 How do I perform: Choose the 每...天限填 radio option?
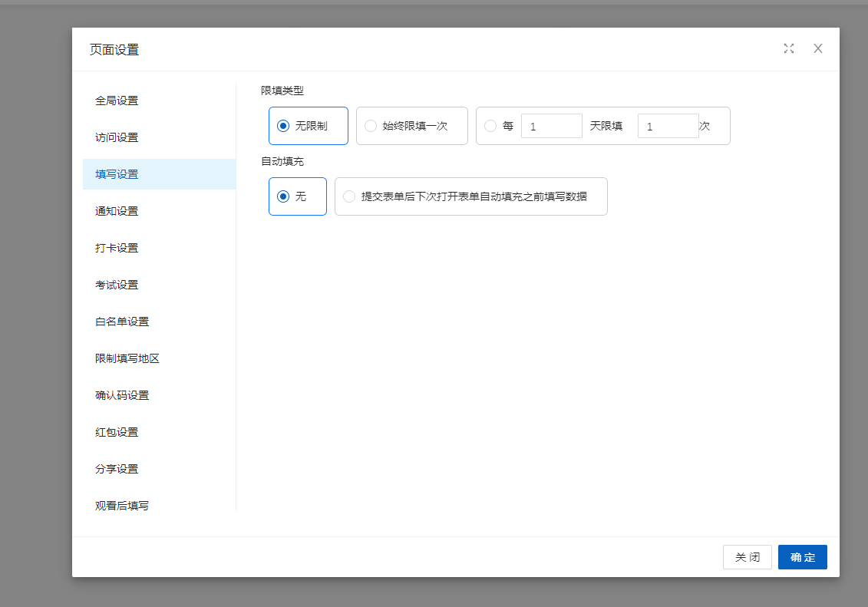(490, 126)
